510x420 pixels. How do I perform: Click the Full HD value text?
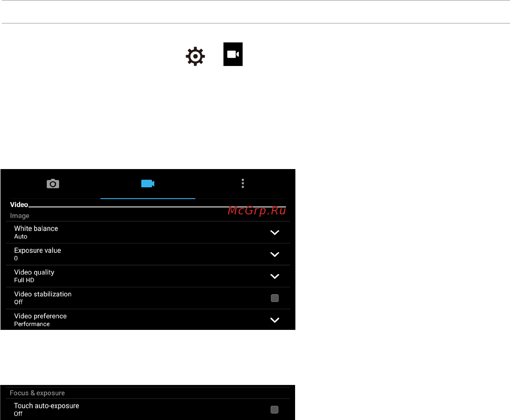pos(24,280)
